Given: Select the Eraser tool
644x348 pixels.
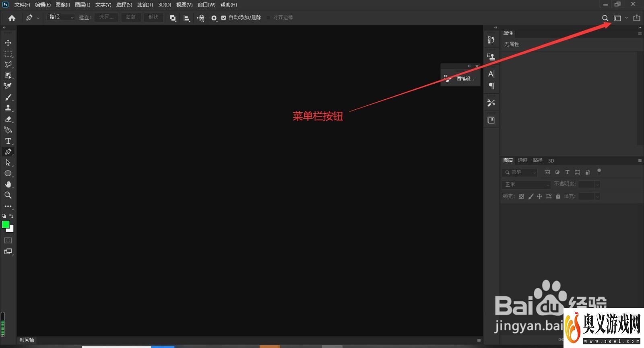Looking at the screenshot, I should [x=8, y=119].
